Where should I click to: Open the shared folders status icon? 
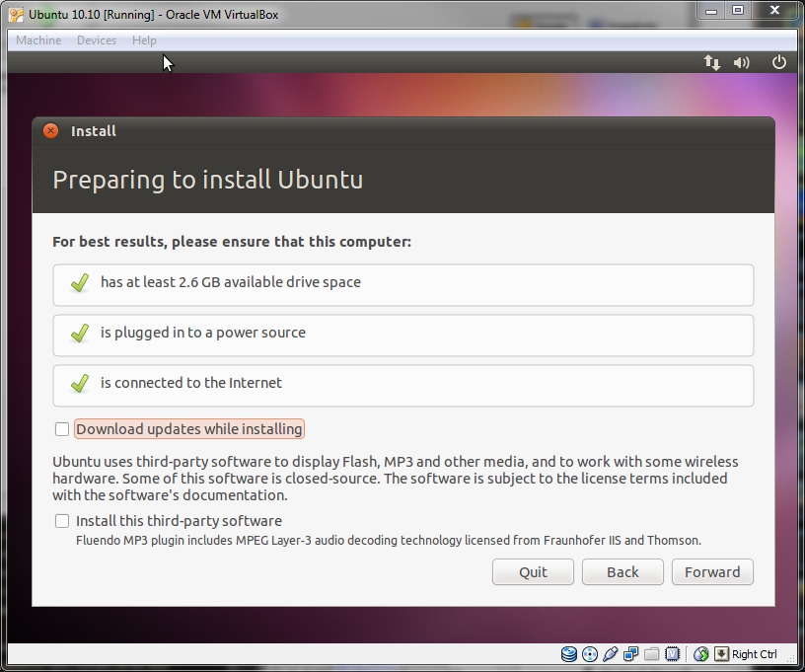point(651,653)
